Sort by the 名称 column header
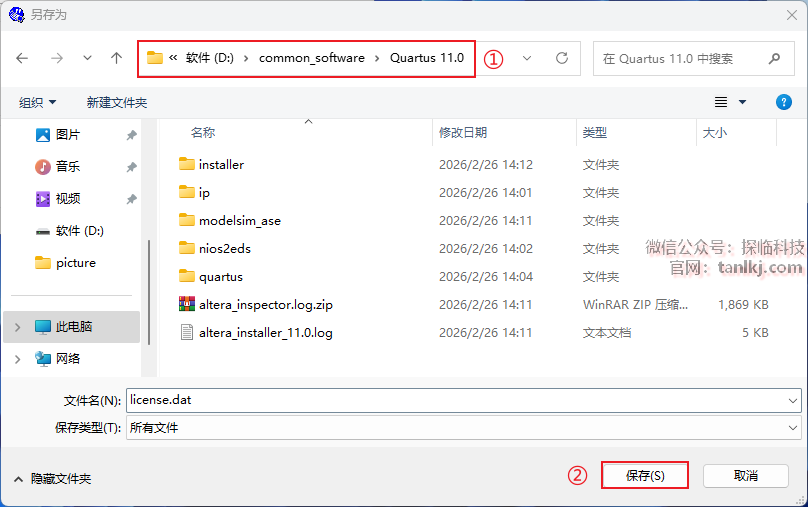 (203, 133)
